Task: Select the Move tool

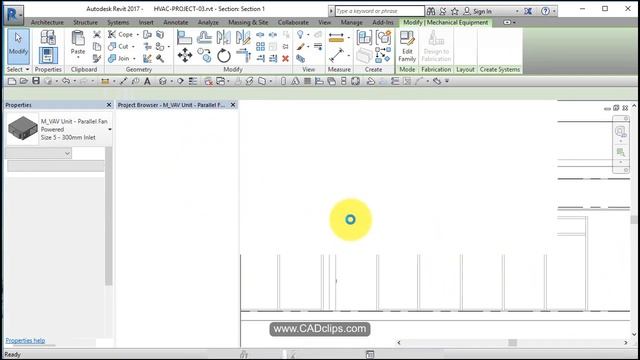Action: (x=184, y=55)
